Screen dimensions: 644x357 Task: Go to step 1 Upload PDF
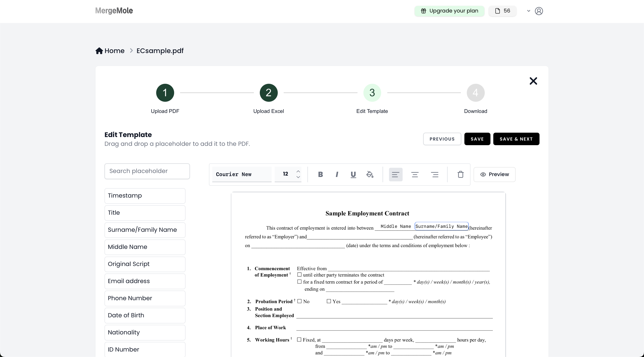pos(165,93)
